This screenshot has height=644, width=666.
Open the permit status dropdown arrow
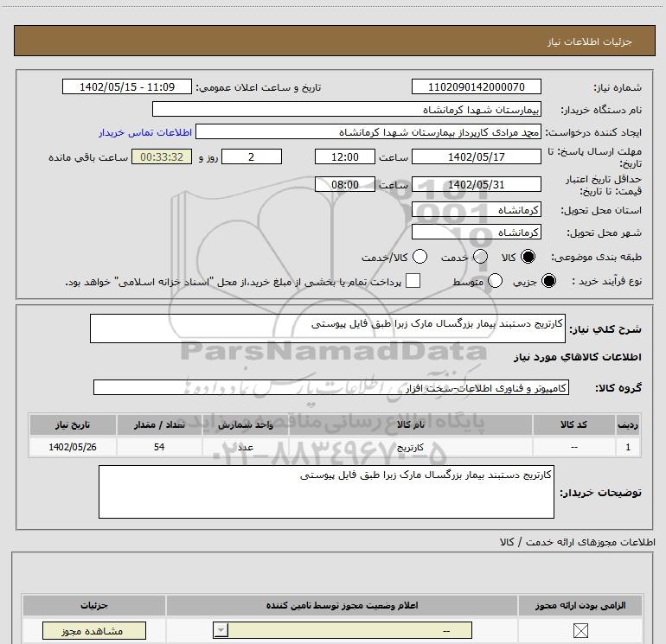point(221,630)
